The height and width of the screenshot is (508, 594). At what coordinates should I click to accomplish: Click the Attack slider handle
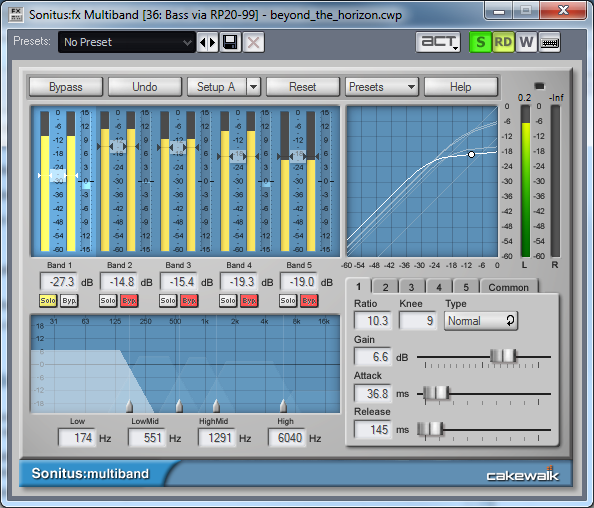(436, 393)
